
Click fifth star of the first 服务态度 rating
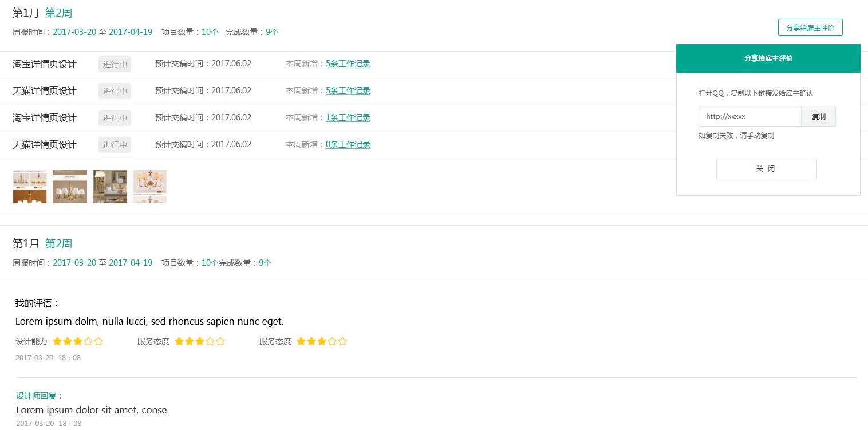pyautogui.click(x=220, y=341)
